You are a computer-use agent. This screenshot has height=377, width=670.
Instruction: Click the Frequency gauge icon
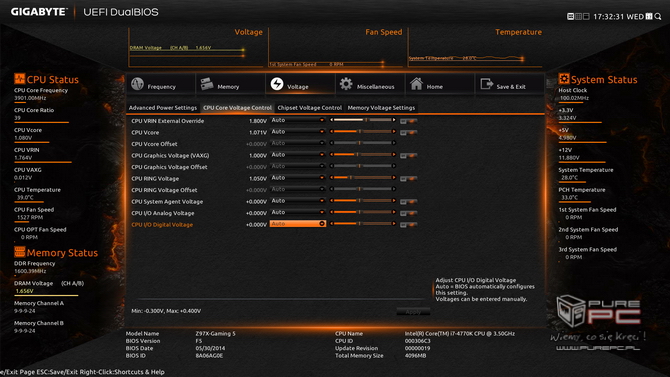coord(137,83)
